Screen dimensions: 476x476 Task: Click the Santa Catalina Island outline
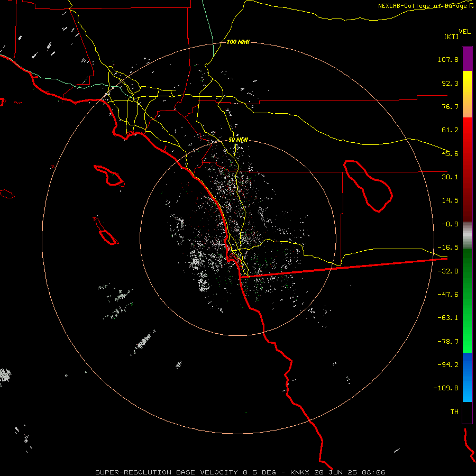point(109,176)
